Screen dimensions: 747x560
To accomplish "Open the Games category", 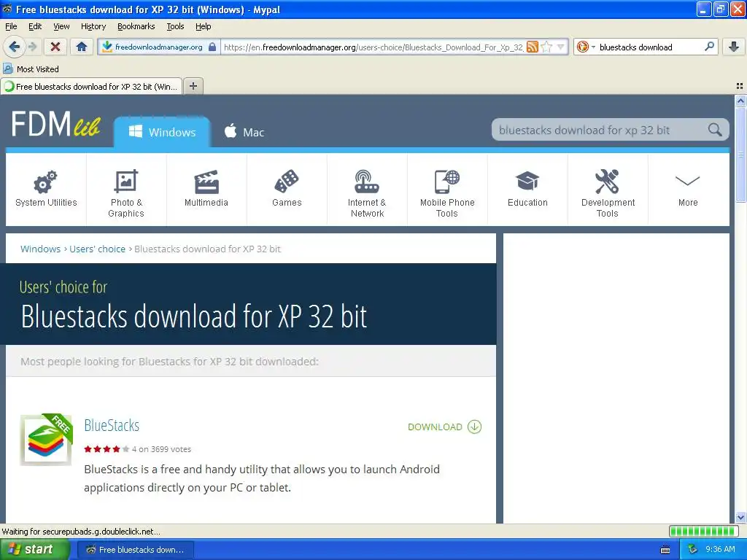I will coord(287,189).
